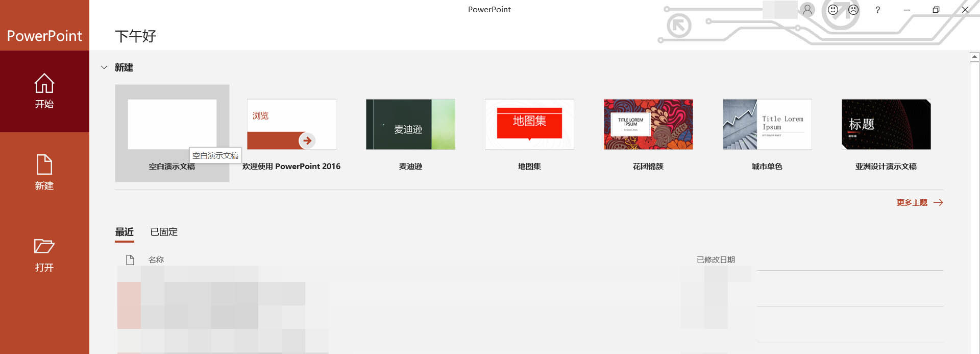The height and width of the screenshot is (354, 980).
Task: Choose the 城市单色 theme thumbnail
Action: coord(767,124)
